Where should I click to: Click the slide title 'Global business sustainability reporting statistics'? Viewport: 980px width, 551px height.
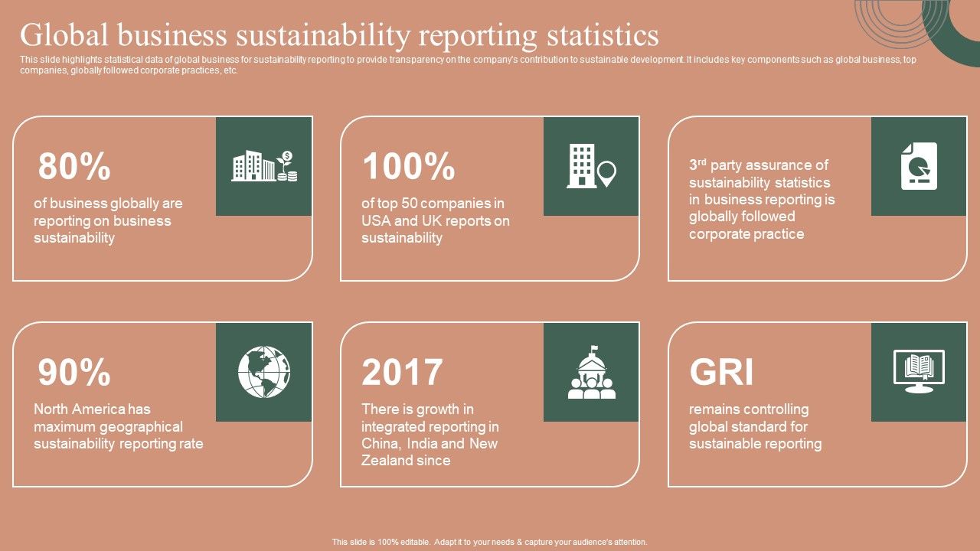pyautogui.click(x=339, y=35)
